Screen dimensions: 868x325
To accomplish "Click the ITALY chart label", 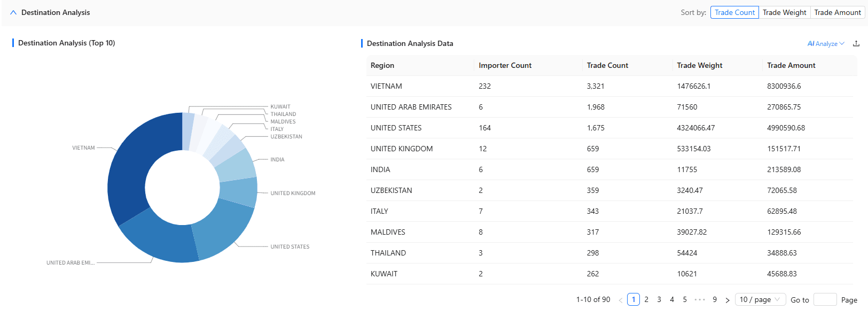I will (x=277, y=129).
